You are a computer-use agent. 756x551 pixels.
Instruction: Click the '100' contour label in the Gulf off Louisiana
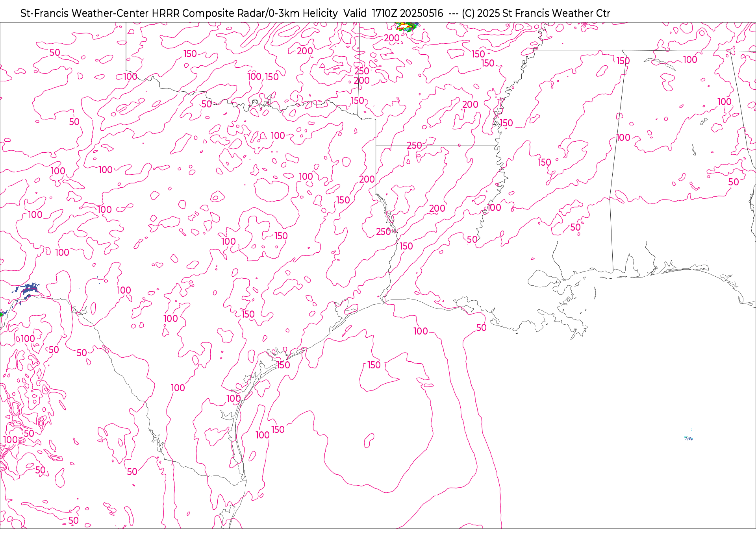pos(421,331)
